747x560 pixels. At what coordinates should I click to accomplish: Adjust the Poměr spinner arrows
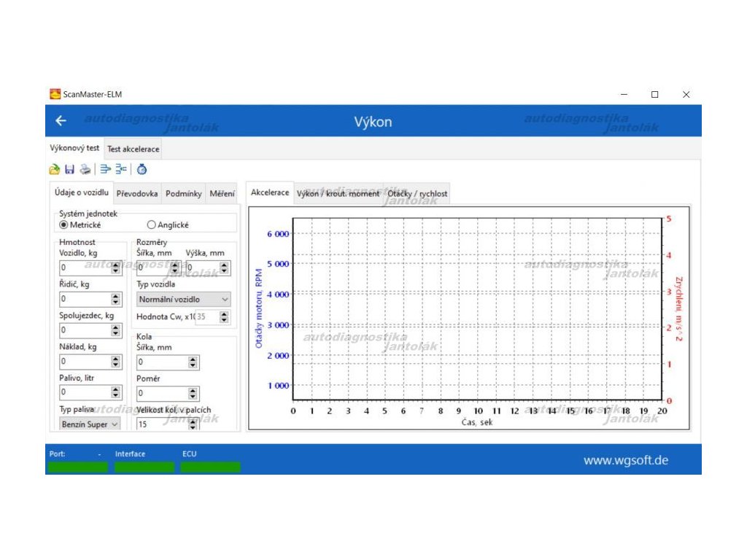193,393
